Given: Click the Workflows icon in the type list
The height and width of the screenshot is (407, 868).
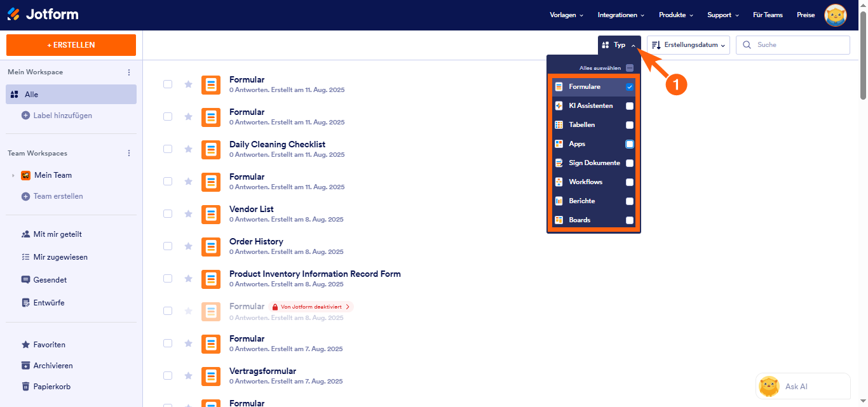Looking at the screenshot, I should point(559,182).
